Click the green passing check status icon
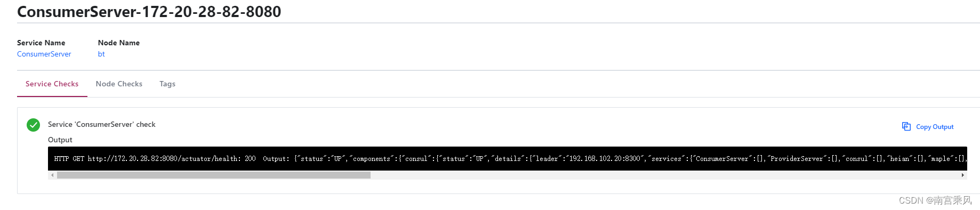 tap(33, 125)
